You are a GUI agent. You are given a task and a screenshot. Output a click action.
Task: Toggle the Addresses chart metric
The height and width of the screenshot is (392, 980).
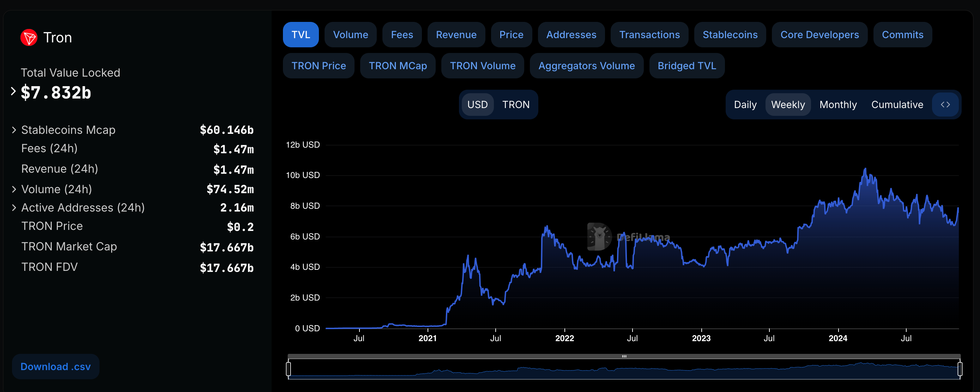click(571, 35)
